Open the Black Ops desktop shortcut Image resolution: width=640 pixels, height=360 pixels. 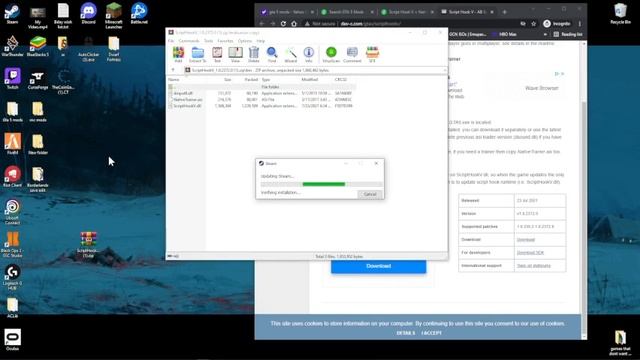(x=12, y=244)
